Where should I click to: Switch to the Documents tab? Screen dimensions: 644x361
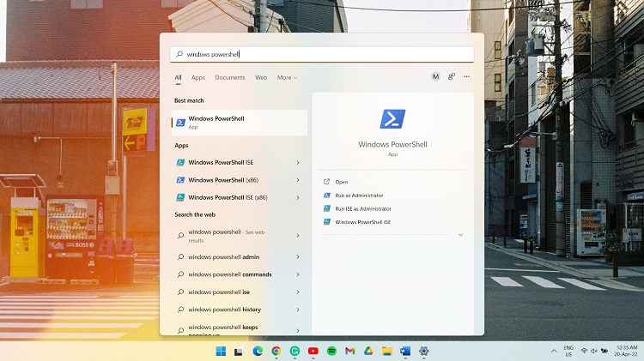(x=230, y=77)
